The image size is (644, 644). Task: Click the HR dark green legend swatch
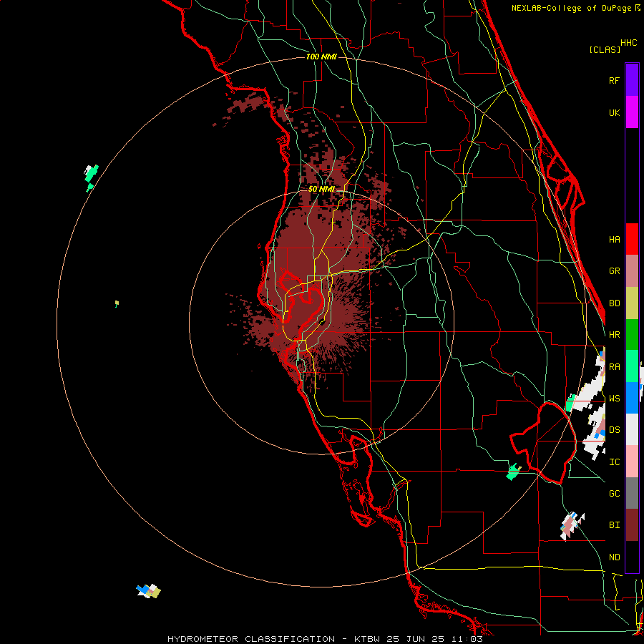pos(632,335)
